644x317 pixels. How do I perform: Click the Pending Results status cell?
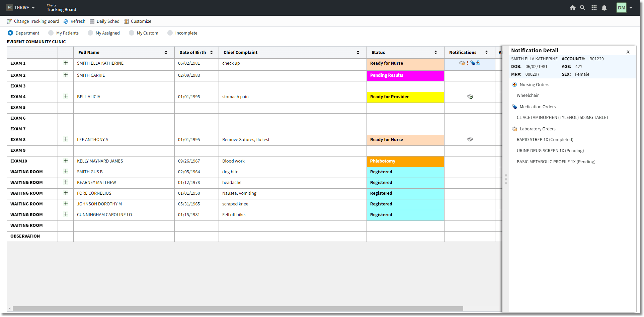coord(405,76)
